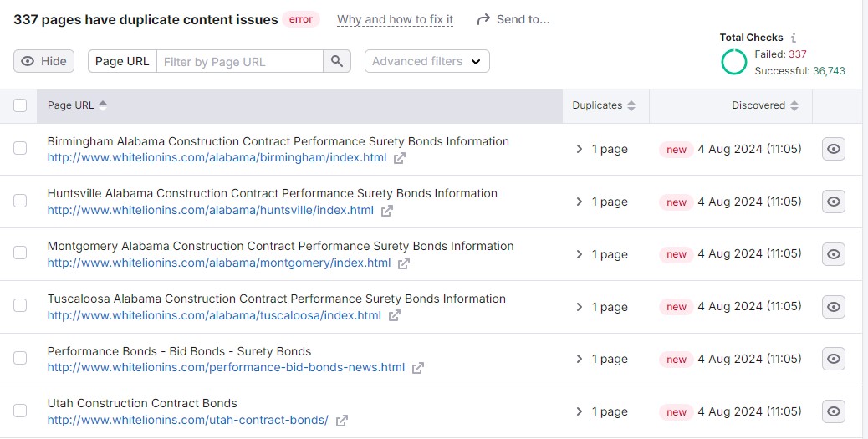Screen dimensions: 868x439
Task: Open external link icon for Tuscaloosa URL
Action: [x=395, y=316]
